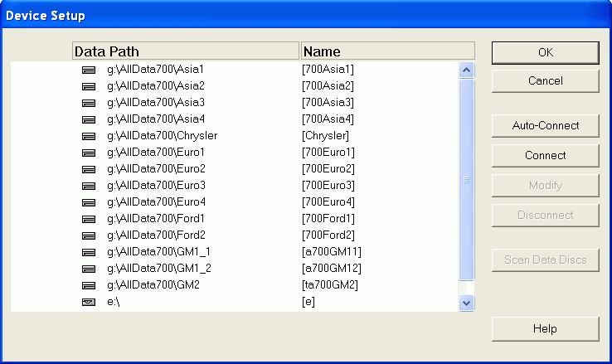Click the [700Euro4] name
612x364 pixels.
[328, 202]
